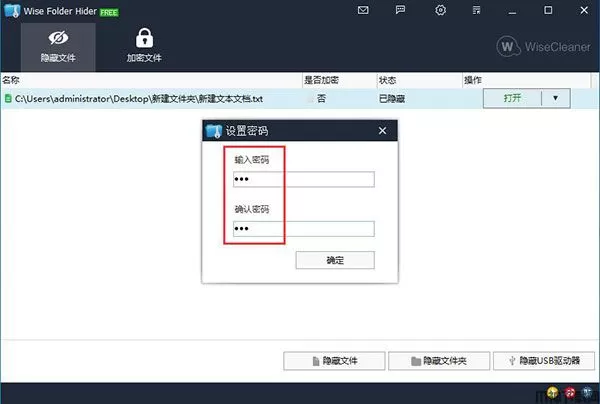Click the 确认密码 password field
The height and width of the screenshot is (404, 600).
[304, 229]
